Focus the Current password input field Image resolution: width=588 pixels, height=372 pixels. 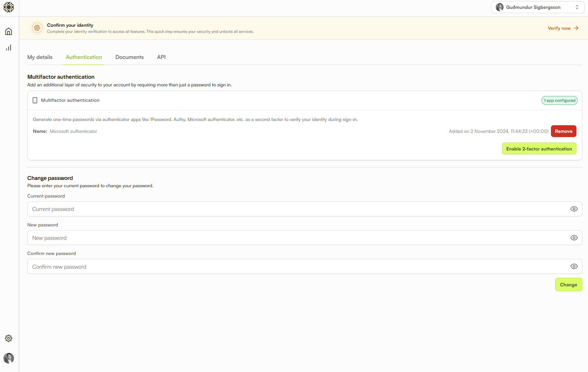[298, 209]
